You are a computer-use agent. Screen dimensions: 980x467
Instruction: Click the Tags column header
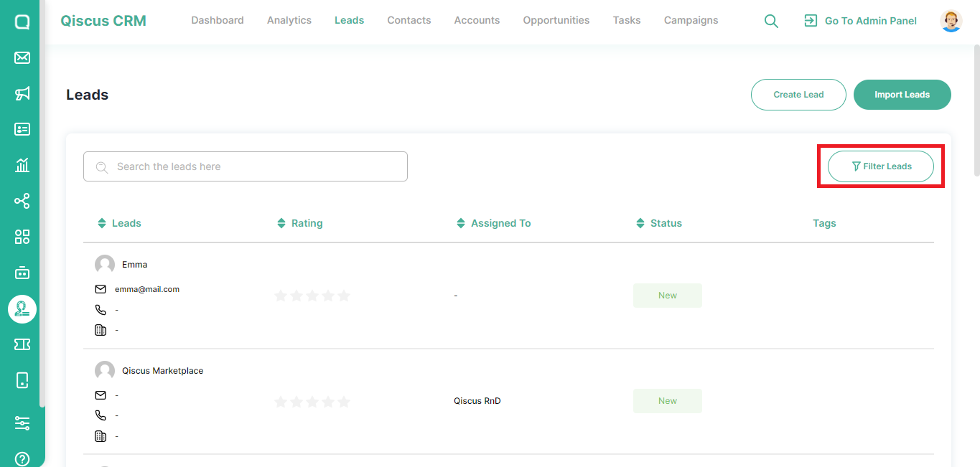coord(824,223)
